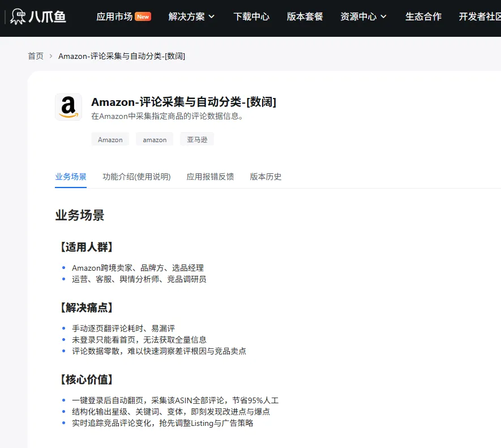The width and height of the screenshot is (501, 448).
Task: Switch to 功能介绍(使用说明) tab
Action: tap(136, 177)
